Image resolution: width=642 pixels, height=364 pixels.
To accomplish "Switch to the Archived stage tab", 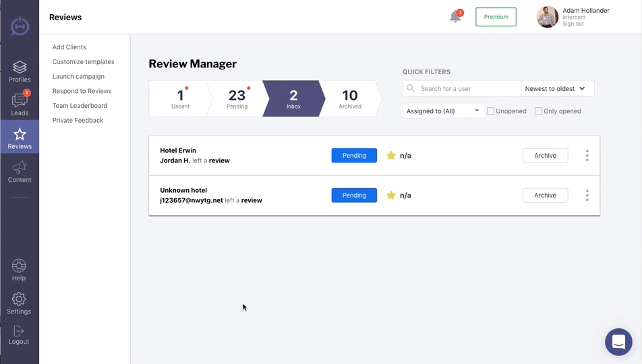I will pos(350,98).
